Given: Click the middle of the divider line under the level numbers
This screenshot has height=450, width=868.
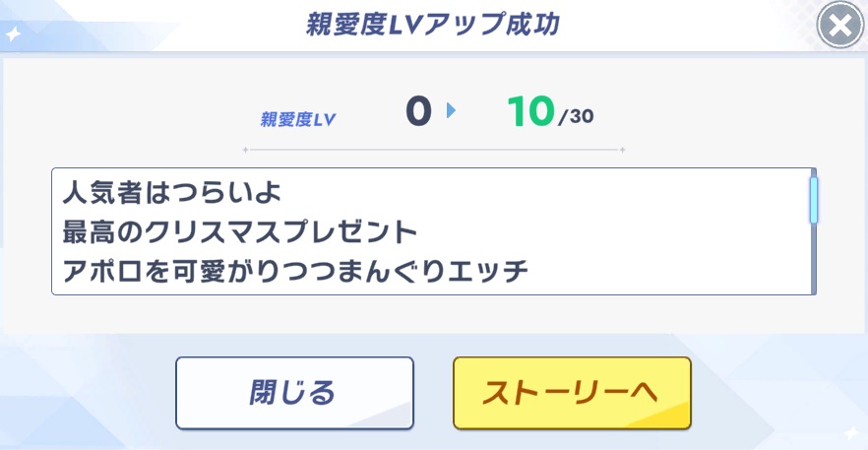Looking at the screenshot, I should pos(433,151).
